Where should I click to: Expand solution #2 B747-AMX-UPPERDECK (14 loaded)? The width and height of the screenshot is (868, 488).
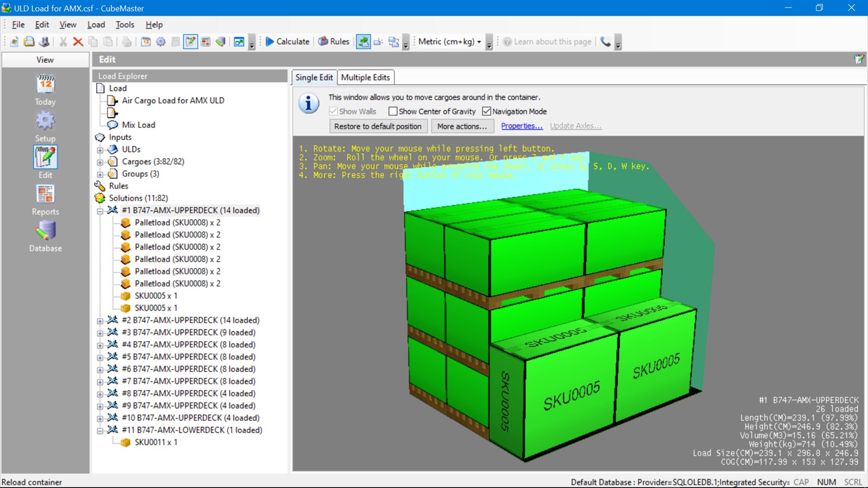click(x=100, y=321)
